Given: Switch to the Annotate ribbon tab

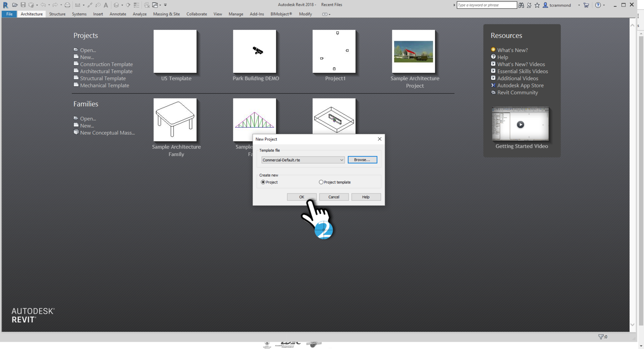Looking at the screenshot, I should pos(118,14).
